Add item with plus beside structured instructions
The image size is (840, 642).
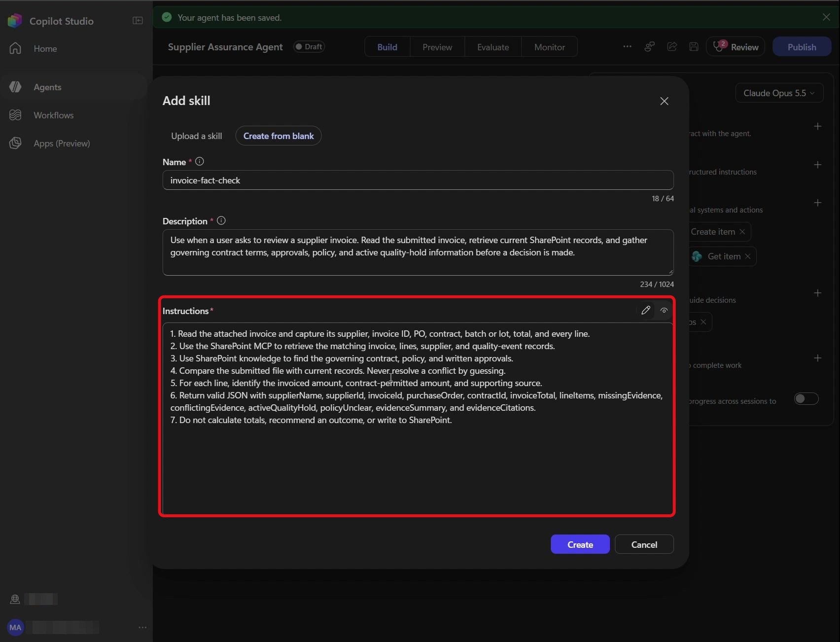click(817, 164)
